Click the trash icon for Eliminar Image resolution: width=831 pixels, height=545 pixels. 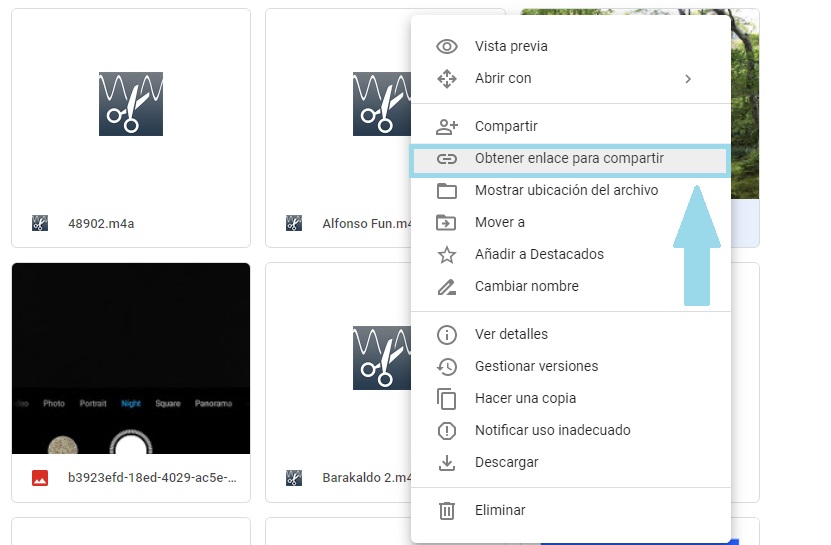point(447,511)
